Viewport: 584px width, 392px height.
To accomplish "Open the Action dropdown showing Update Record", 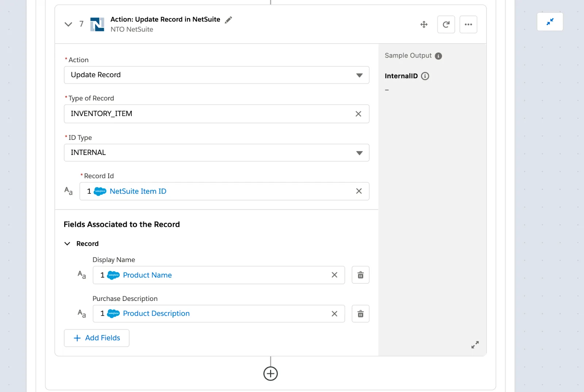I will click(360, 75).
